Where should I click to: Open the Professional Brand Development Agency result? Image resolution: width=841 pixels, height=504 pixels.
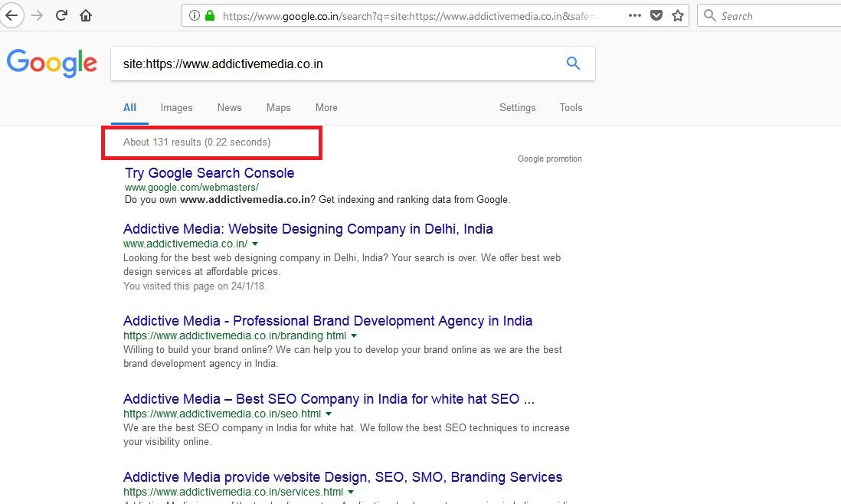[328, 321]
